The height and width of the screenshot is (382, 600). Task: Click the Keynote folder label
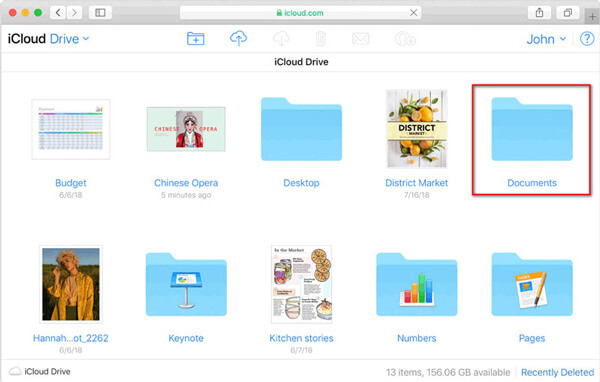coord(186,338)
